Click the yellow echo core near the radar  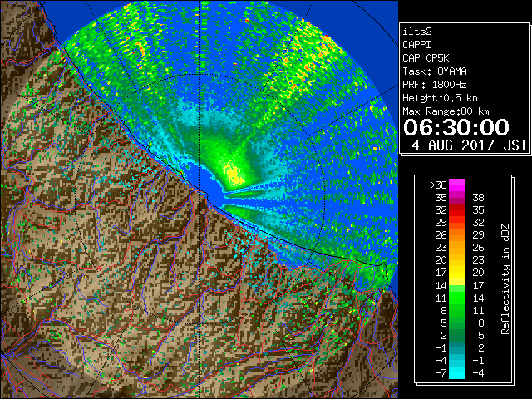pos(233,174)
